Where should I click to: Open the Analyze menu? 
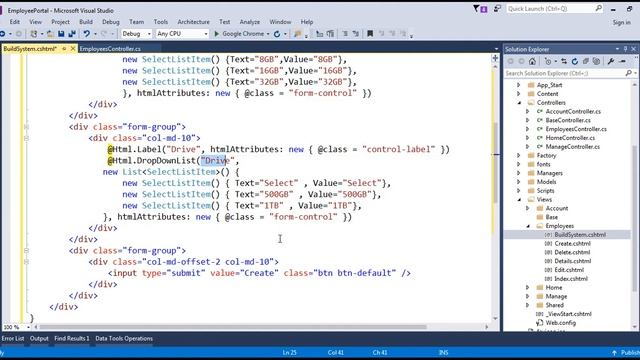249,22
